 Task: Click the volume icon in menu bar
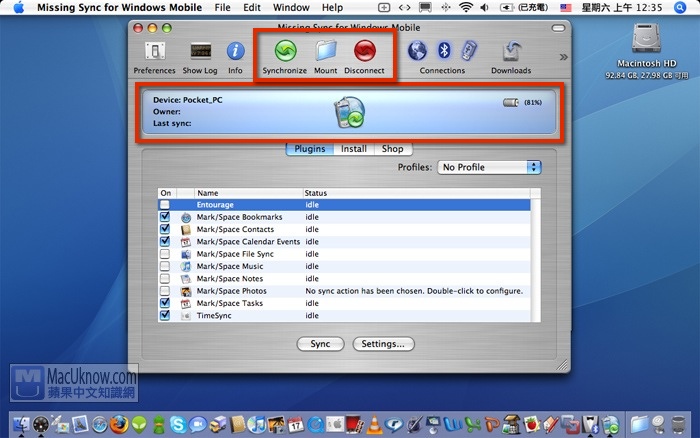tap(485, 8)
